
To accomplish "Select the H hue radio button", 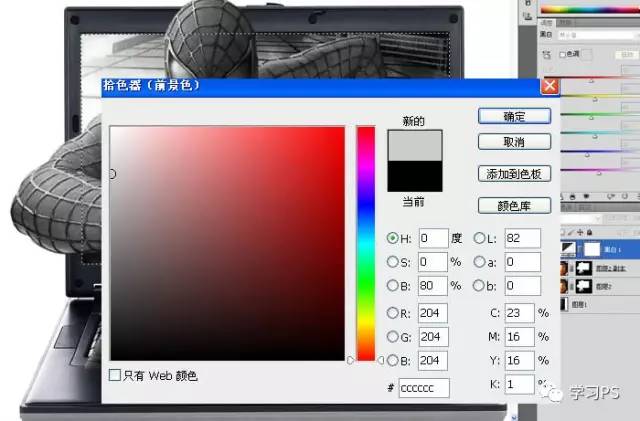I will click(392, 238).
